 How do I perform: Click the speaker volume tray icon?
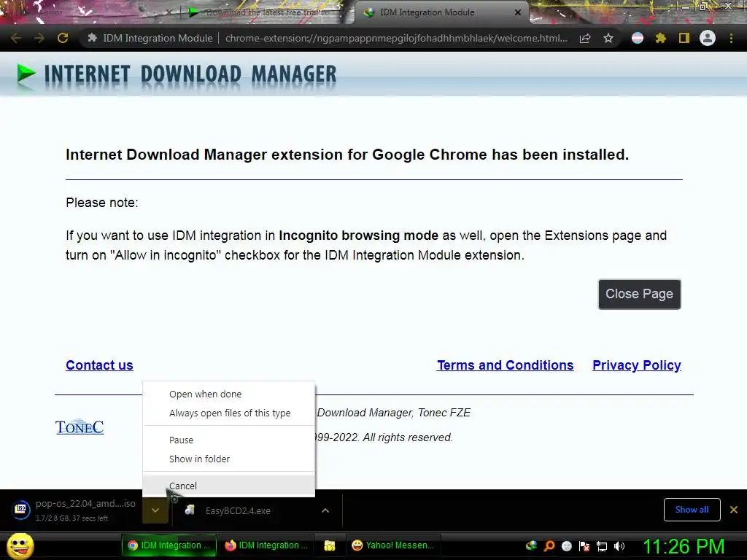(x=619, y=545)
